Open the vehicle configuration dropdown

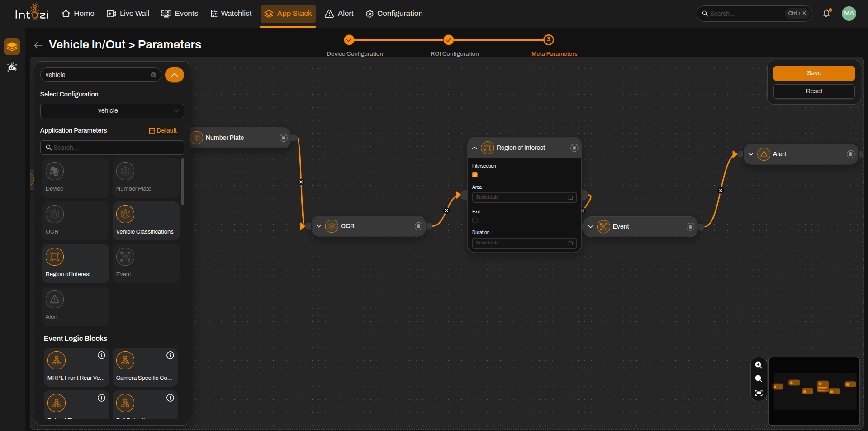pyautogui.click(x=112, y=111)
